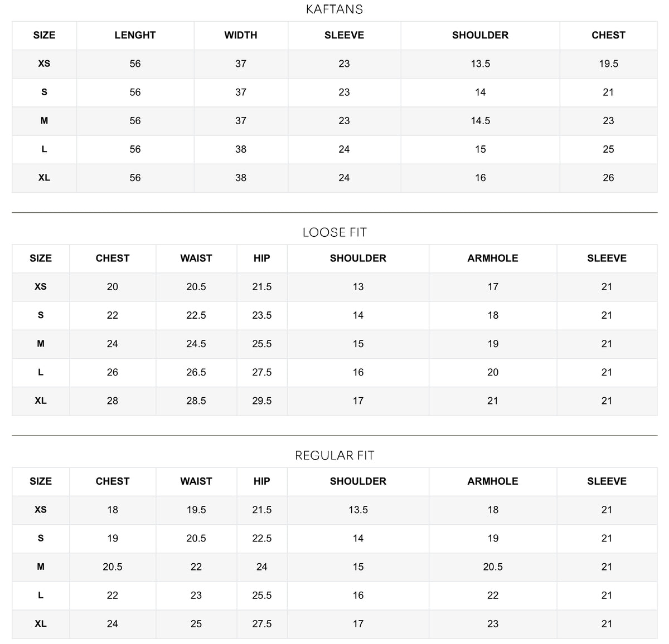Click Loose Fit XL hip value 29.5
The height and width of the screenshot is (644, 669).
262,401
